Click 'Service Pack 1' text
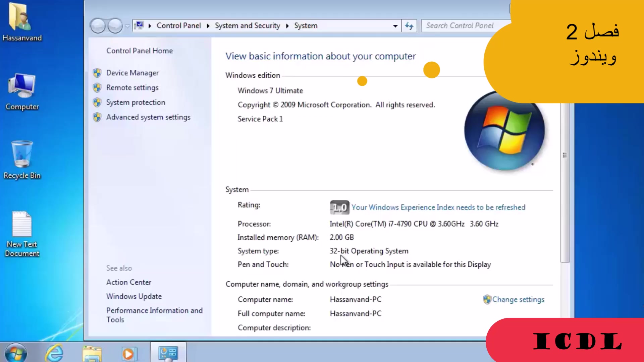The width and height of the screenshot is (644, 362). tap(260, 119)
